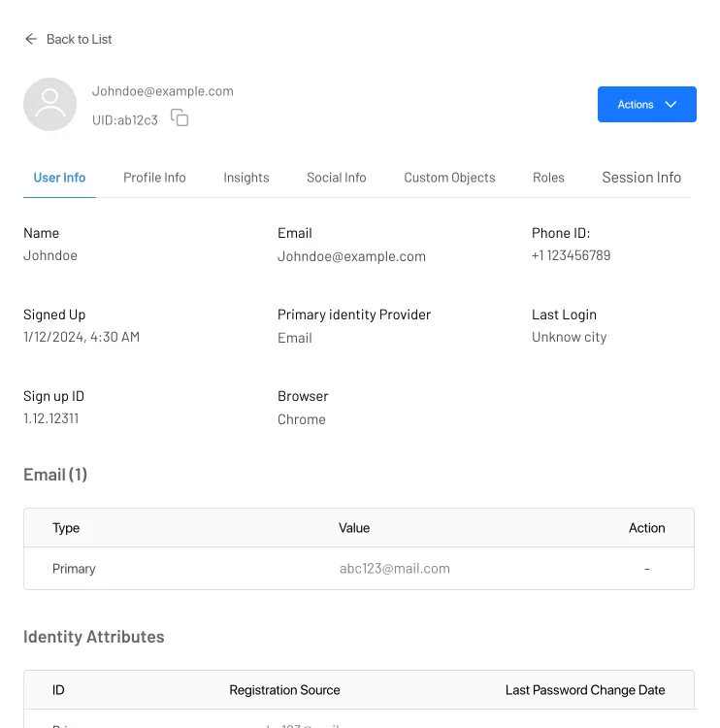Open the Actions dropdown button

pyautogui.click(x=646, y=105)
